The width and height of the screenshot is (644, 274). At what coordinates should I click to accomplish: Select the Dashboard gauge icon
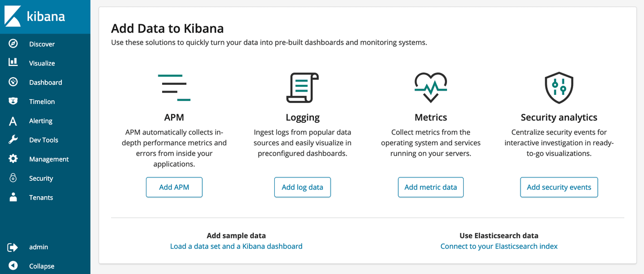[x=13, y=82]
